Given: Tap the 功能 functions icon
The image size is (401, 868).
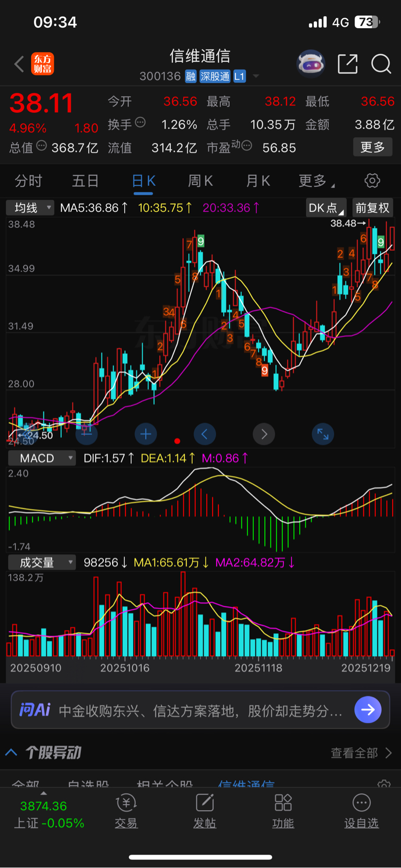Looking at the screenshot, I should [x=283, y=803].
